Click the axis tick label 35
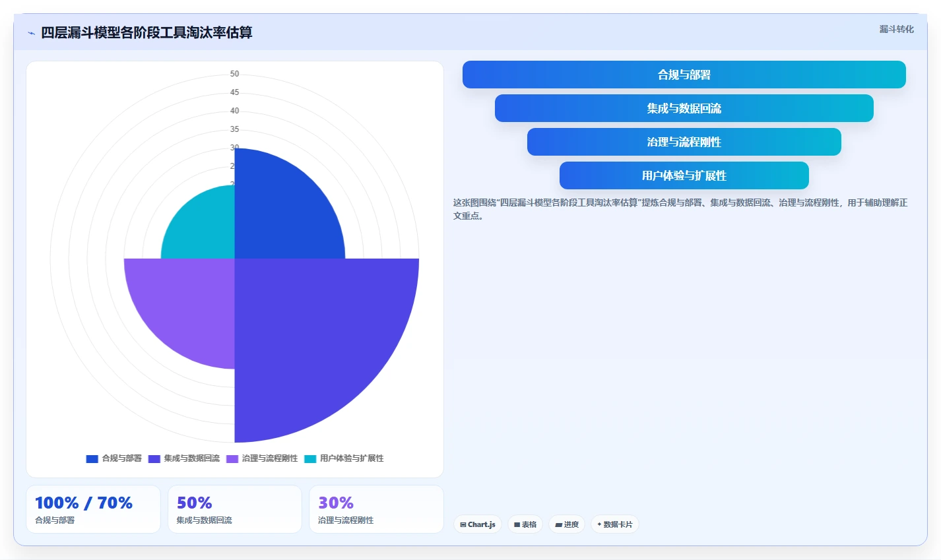941x560 pixels. [234, 129]
